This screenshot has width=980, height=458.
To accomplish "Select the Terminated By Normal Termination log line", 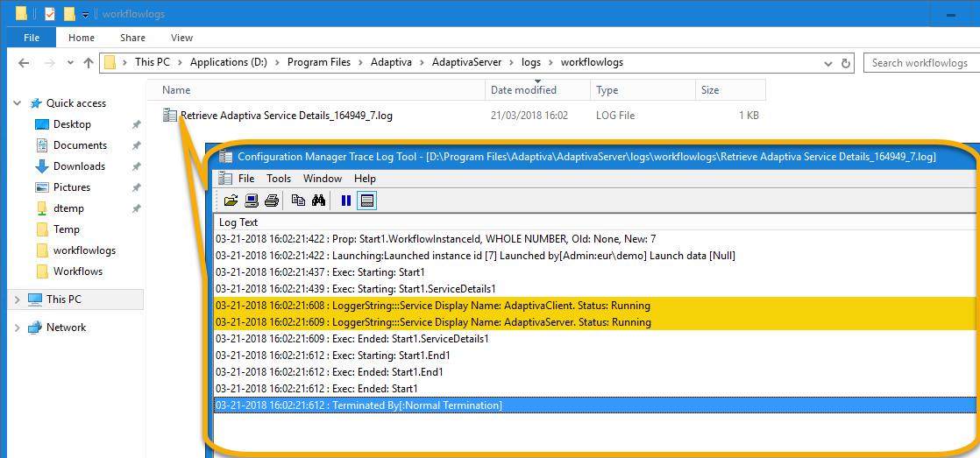I will point(595,405).
